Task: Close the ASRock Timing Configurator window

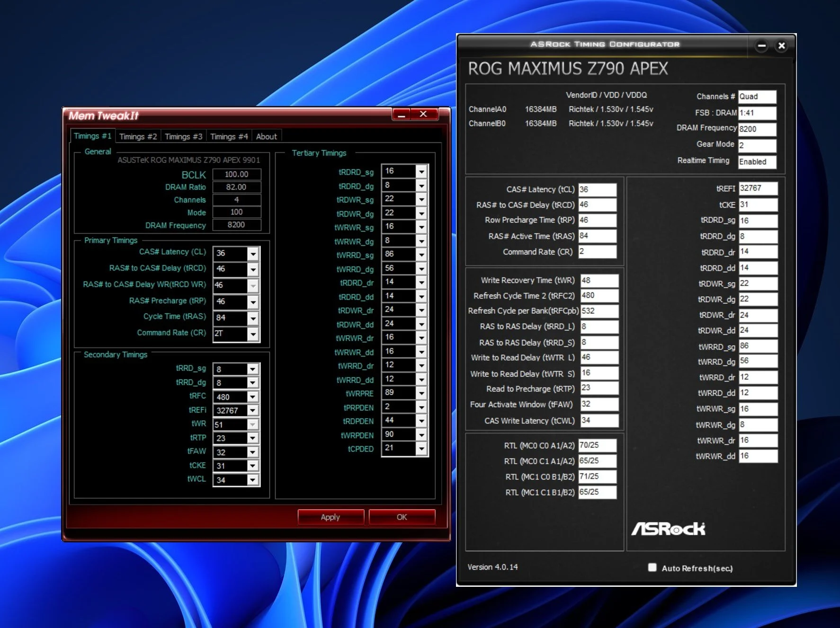Action: tap(781, 45)
